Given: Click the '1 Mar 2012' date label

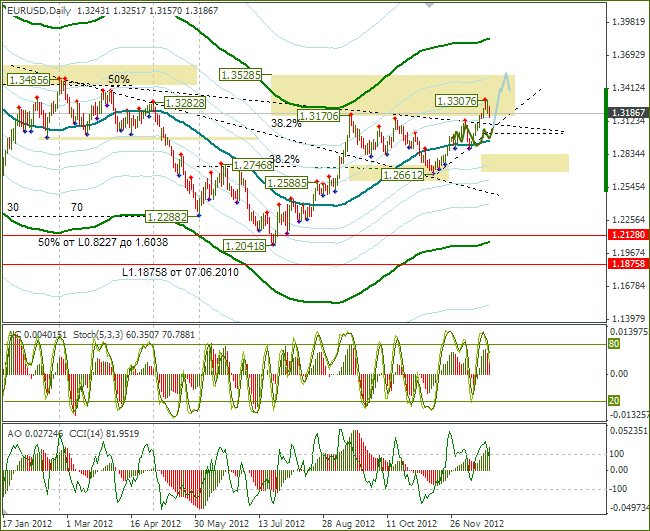Looking at the screenshot, I should click(90, 524).
